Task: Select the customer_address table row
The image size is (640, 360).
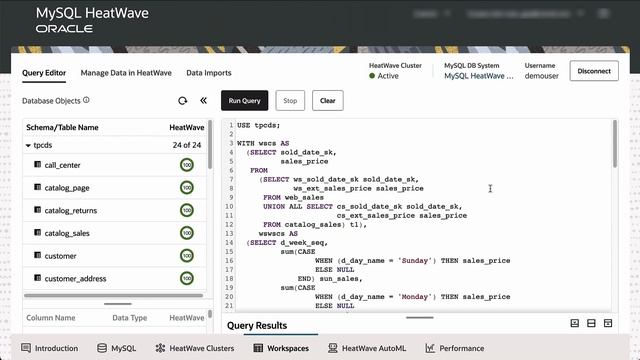Action: [x=115, y=278]
